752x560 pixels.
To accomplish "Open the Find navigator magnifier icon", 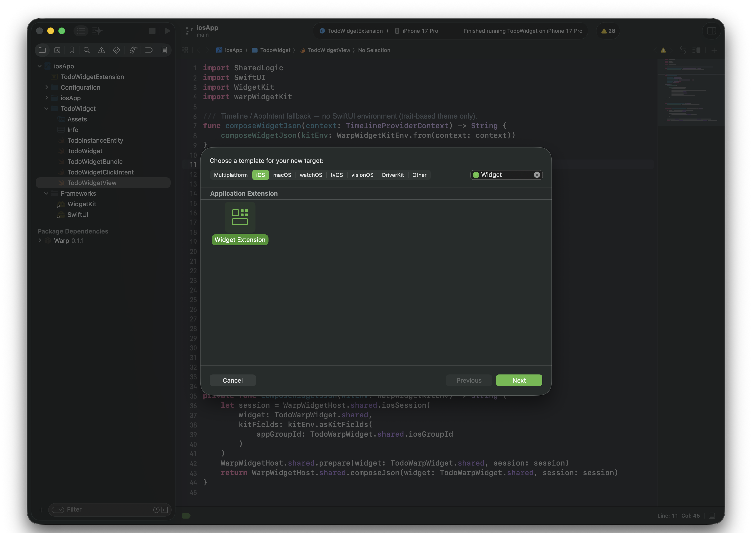I will pyautogui.click(x=87, y=50).
